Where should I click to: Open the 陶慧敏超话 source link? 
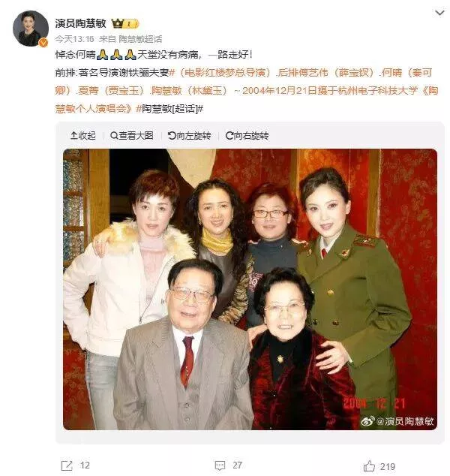coord(140,39)
